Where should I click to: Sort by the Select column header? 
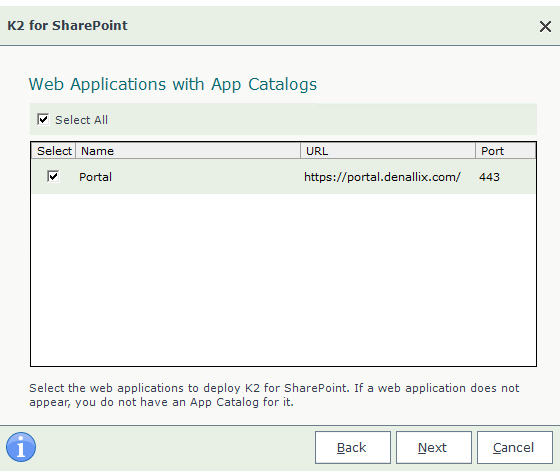[54, 151]
